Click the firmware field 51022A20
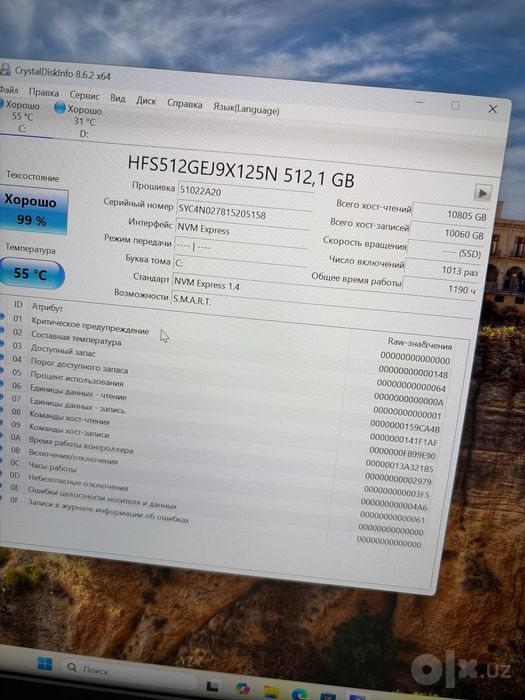525x700 pixels. [x=246, y=194]
